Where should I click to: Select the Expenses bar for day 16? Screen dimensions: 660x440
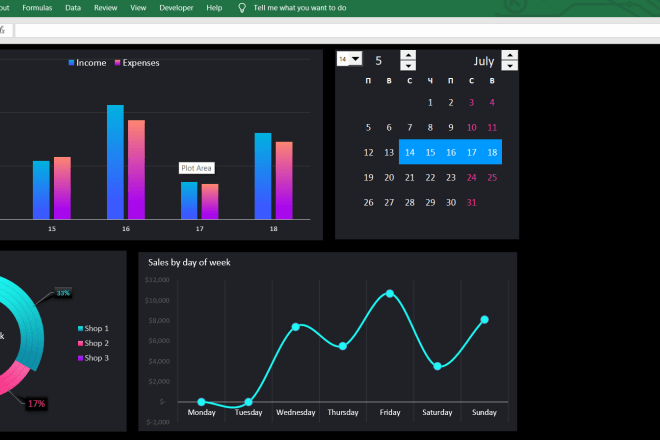[136, 170]
